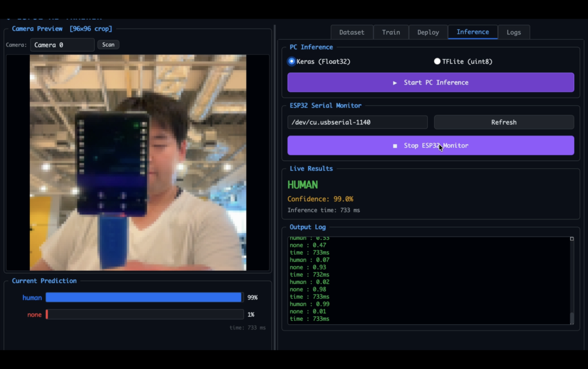Click the Current Prediction heading
Screen dimensions: 588x369
[44, 281]
